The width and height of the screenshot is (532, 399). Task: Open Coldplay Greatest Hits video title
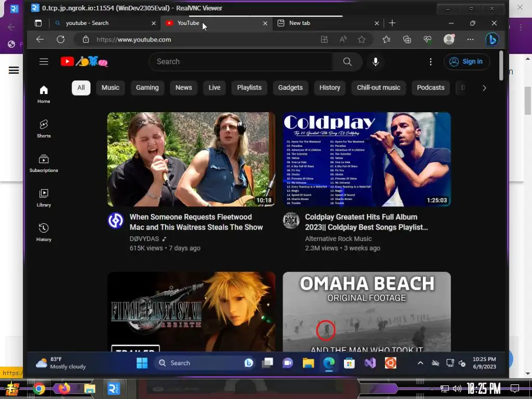(x=366, y=222)
